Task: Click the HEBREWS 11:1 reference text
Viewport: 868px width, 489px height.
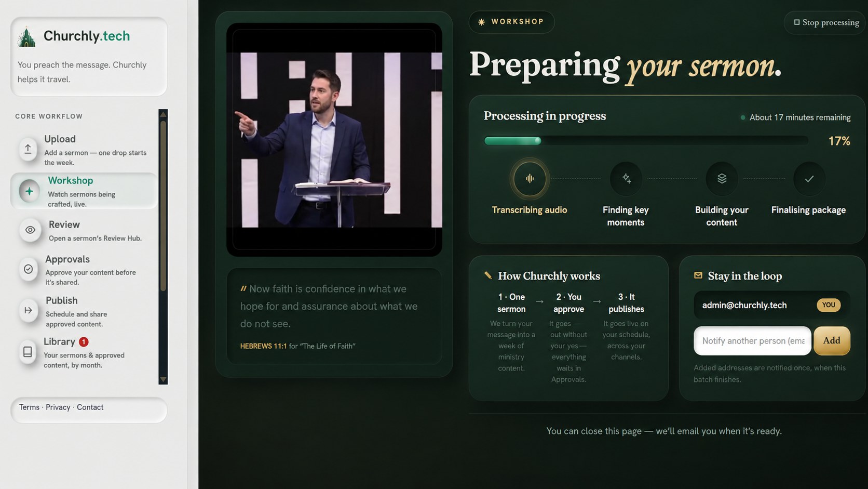Action: (263, 346)
